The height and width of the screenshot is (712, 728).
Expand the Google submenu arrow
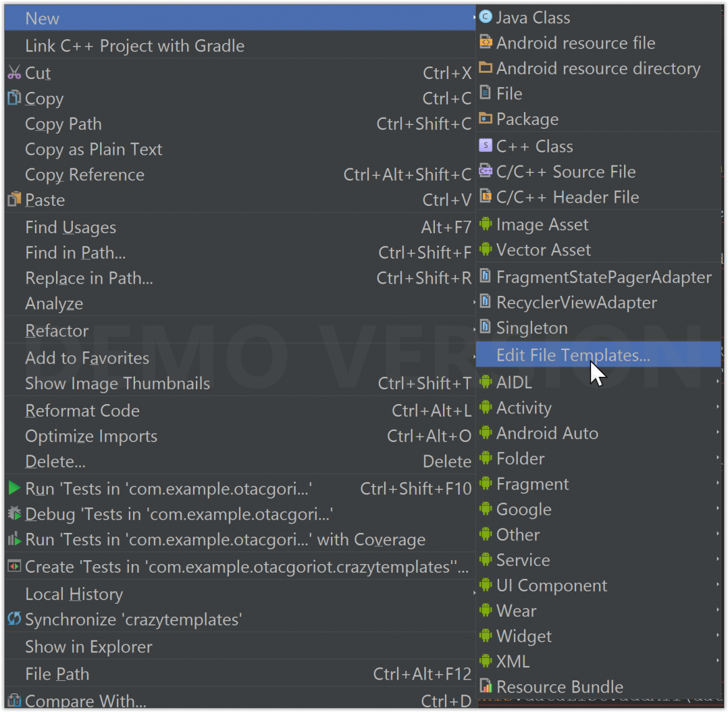pyautogui.click(x=718, y=509)
